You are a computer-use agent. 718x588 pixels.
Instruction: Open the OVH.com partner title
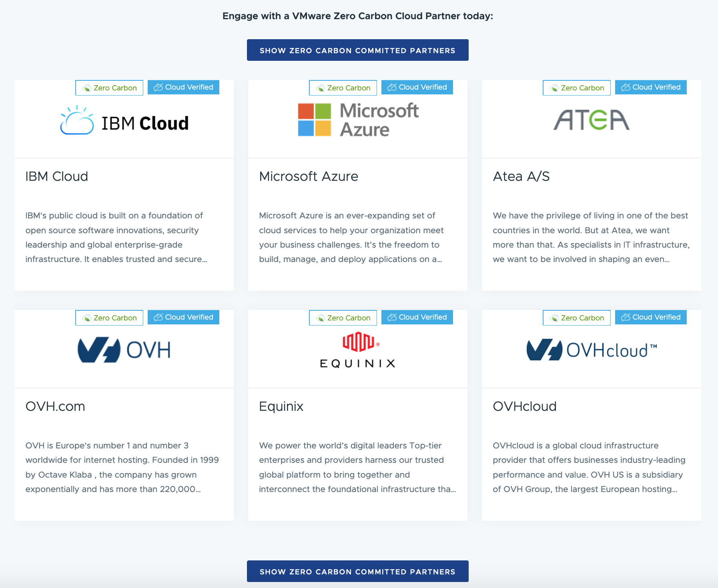click(x=55, y=406)
